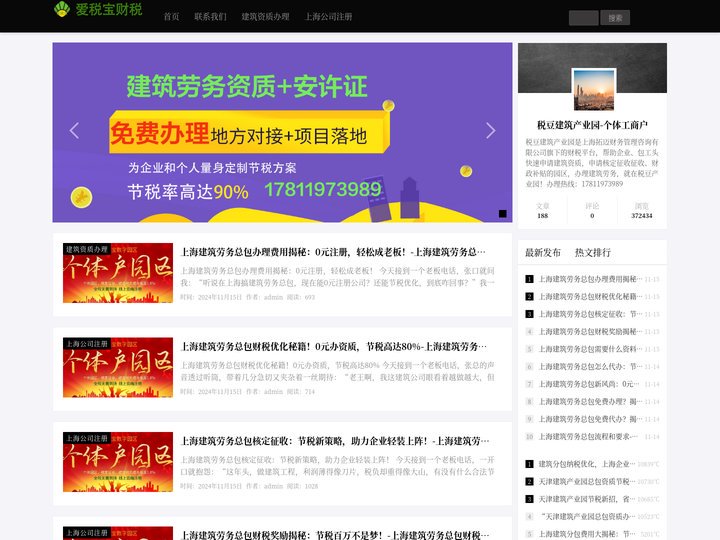720x540 pixels.
Task: Open the 上海公司注册 navigation item
Action: [x=328, y=17]
